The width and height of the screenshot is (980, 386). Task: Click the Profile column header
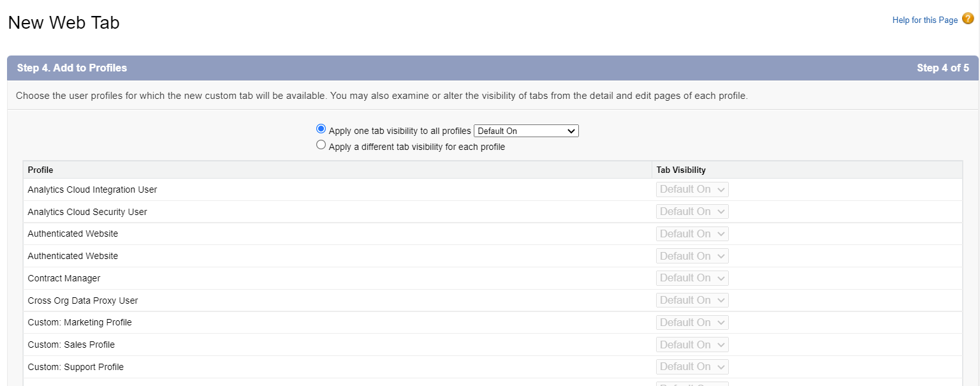41,170
